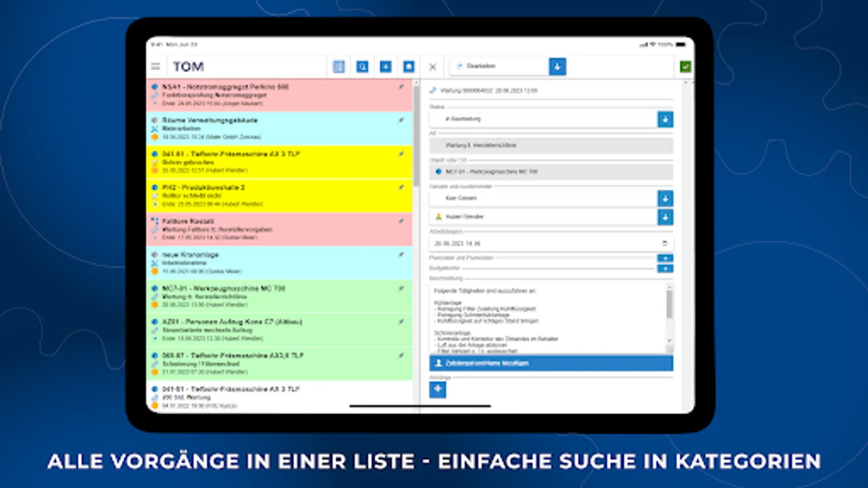Image resolution: width=868 pixels, height=488 pixels.
Task: Click inside the Beschreibung text area
Action: (x=548, y=319)
